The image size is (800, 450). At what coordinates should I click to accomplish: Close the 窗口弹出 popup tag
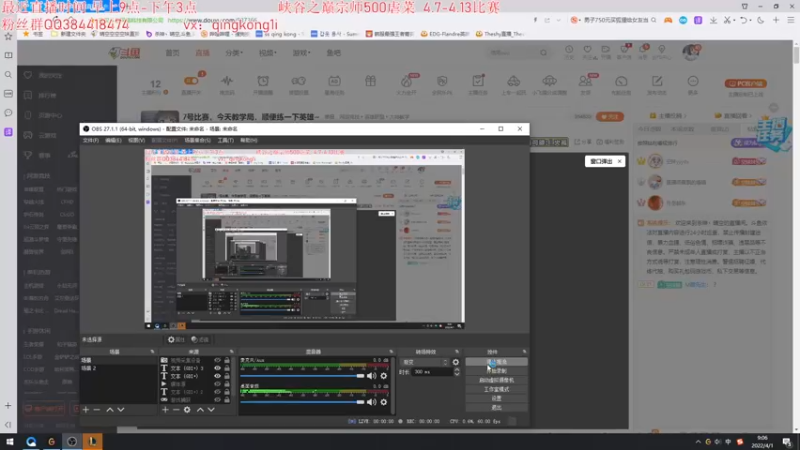click(619, 161)
